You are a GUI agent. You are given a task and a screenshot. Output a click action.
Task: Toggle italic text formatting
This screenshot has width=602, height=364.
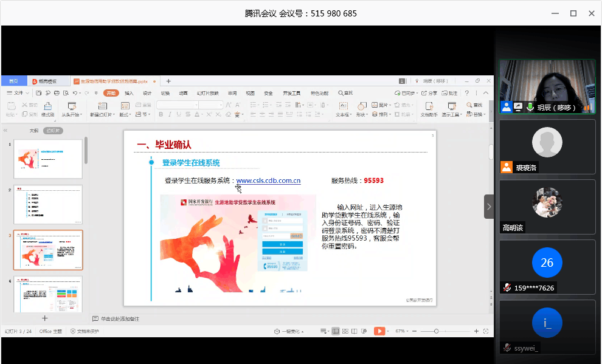point(168,114)
